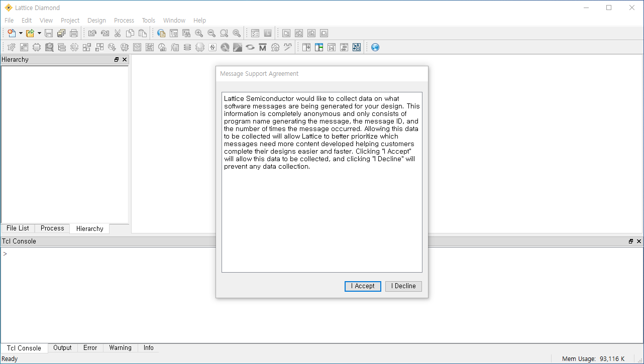Click the blue globe web icon
Viewport: 644px width, 364px height.
click(375, 47)
